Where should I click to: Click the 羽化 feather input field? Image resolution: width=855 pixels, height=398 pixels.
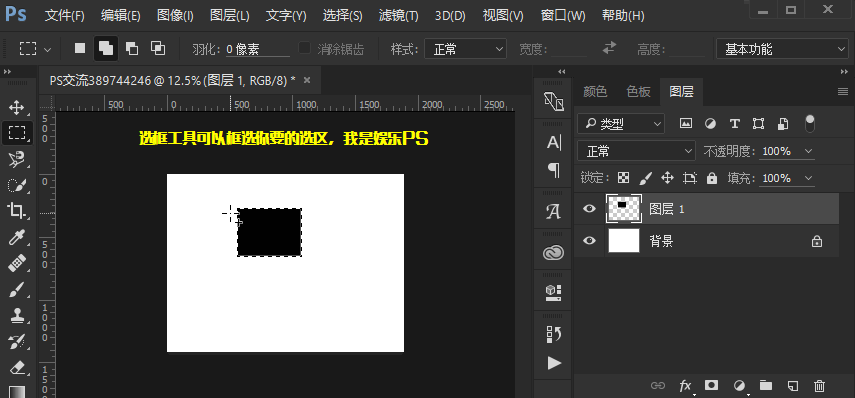point(257,50)
